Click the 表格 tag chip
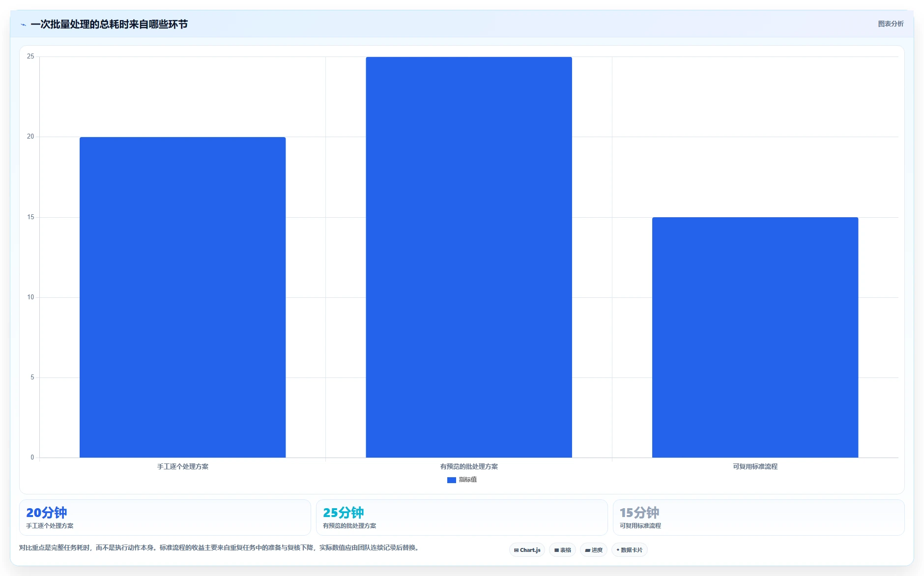The width and height of the screenshot is (924, 576). pos(562,550)
